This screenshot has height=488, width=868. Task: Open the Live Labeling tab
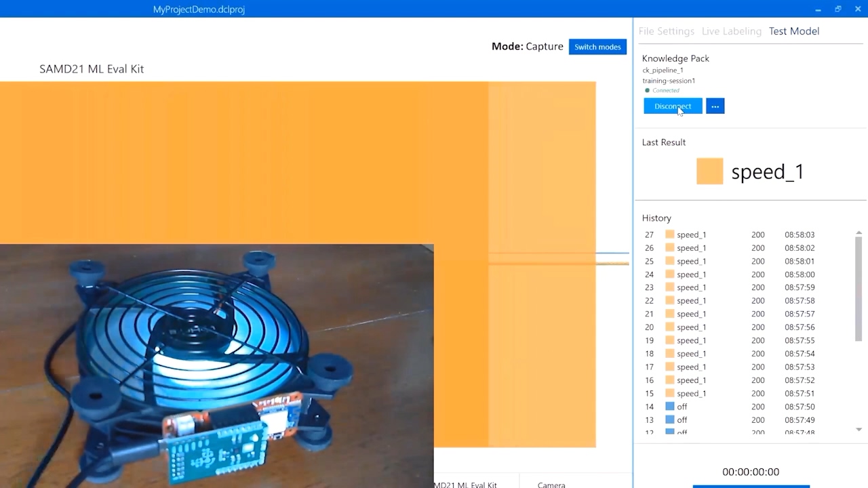pyautogui.click(x=731, y=31)
